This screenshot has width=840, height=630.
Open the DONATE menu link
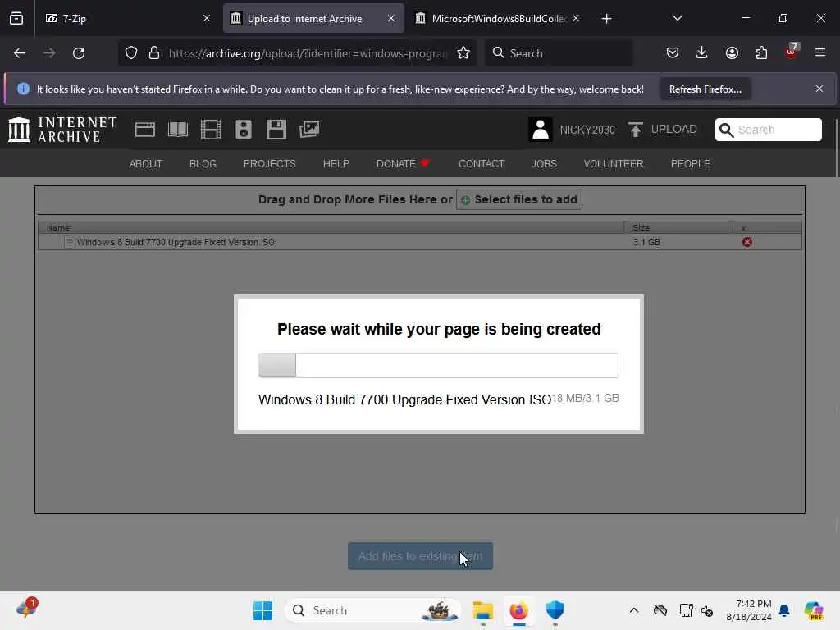[402, 164]
